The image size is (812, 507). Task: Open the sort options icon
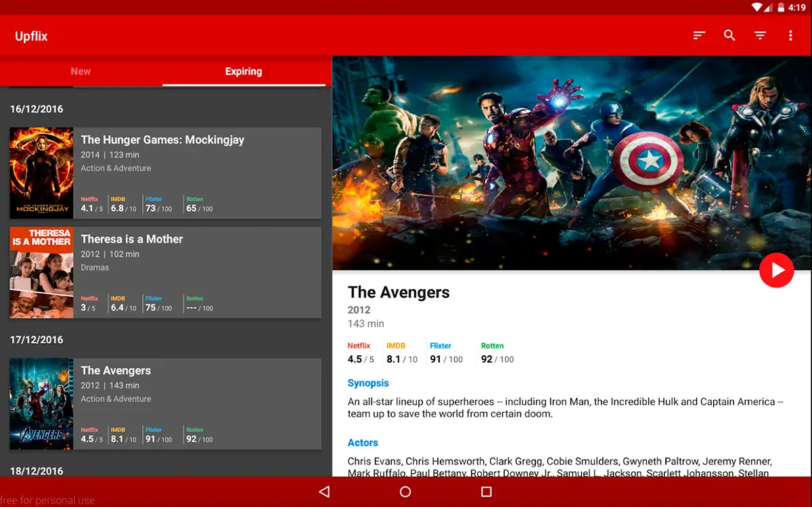point(699,35)
